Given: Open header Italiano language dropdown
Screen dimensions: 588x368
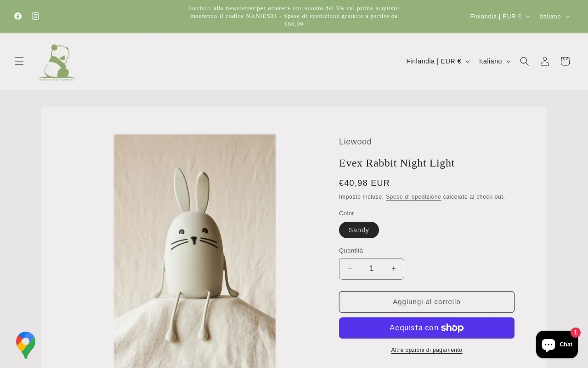Looking at the screenshot, I should [495, 61].
